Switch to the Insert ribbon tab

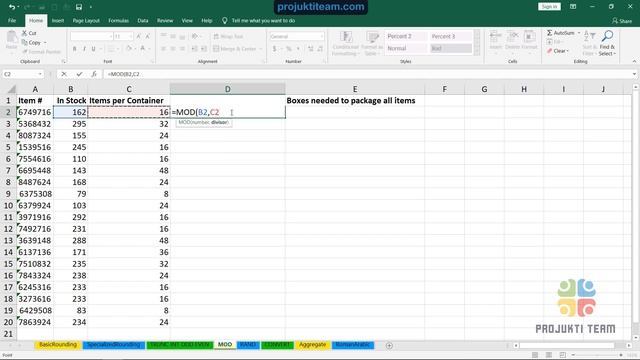pyautogui.click(x=58, y=20)
